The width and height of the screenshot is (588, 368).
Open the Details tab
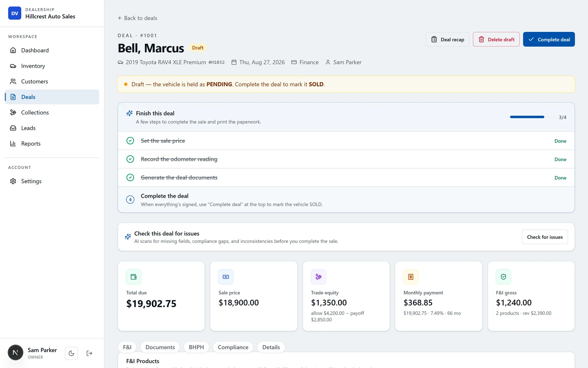271,347
